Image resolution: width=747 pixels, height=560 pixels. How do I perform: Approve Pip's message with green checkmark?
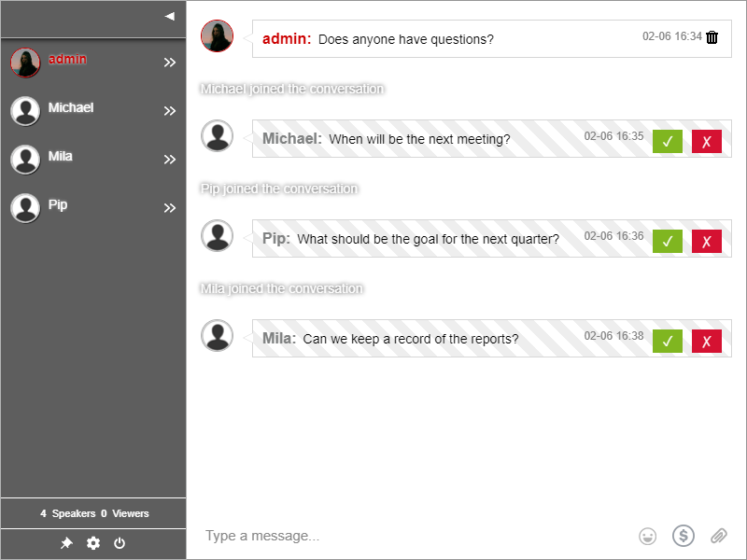coord(667,241)
